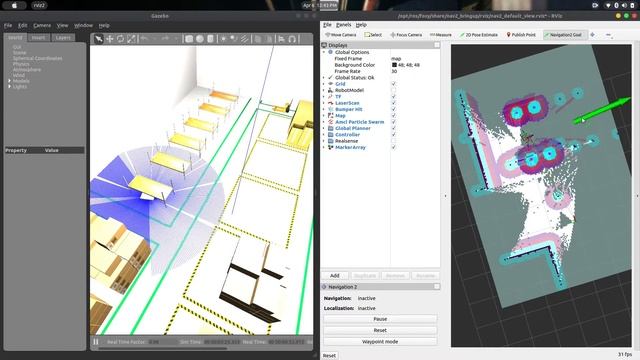
Task: Open the Gazebo Camera menu
Action: click(x=42, y=25)
